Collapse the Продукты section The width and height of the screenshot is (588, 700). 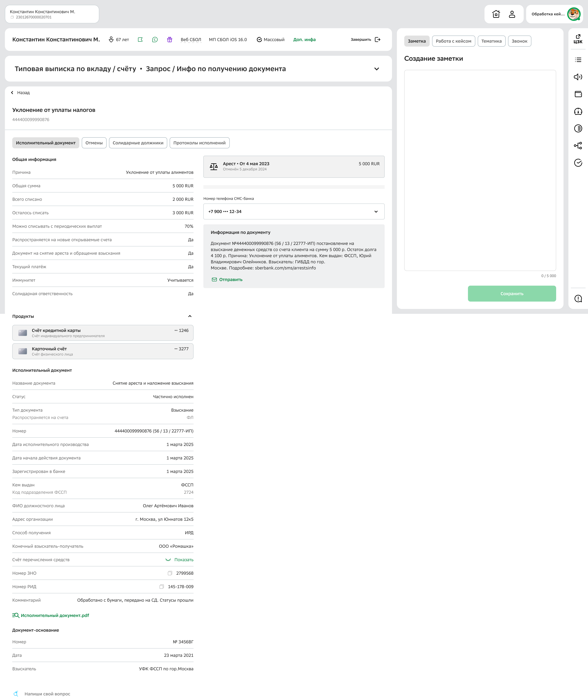click(x=190, y=316)
